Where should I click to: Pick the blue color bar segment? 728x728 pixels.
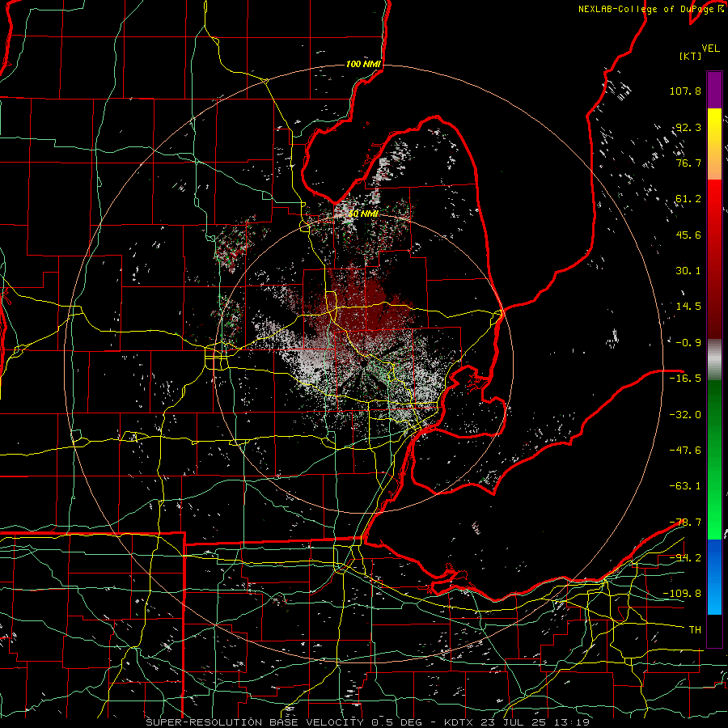pyautogui.click(x=714, y=577)
